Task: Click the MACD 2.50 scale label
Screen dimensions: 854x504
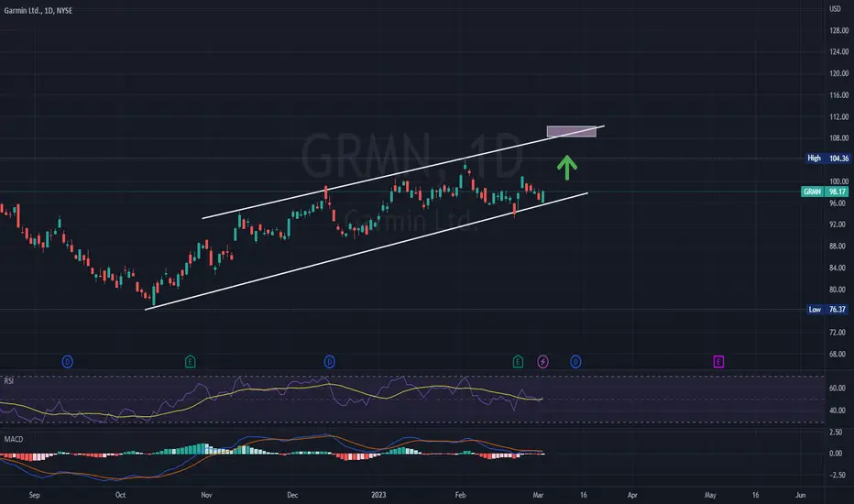Action: click(836, 433)
